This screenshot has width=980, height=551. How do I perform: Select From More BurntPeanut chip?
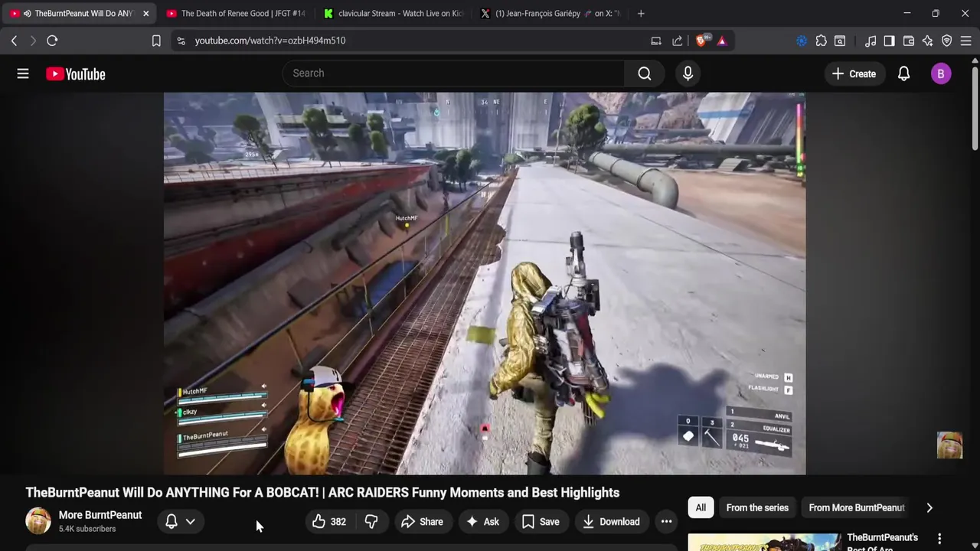[x=857, y=507]
